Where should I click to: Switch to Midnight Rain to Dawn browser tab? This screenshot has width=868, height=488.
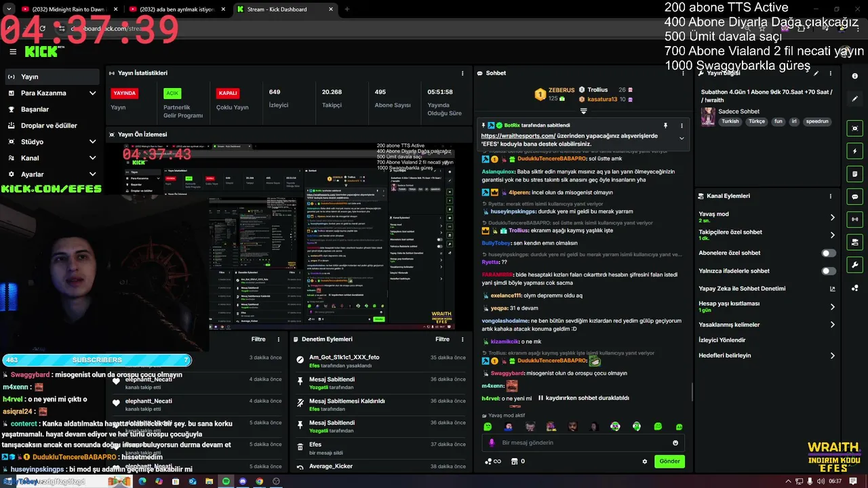[70, 9]
